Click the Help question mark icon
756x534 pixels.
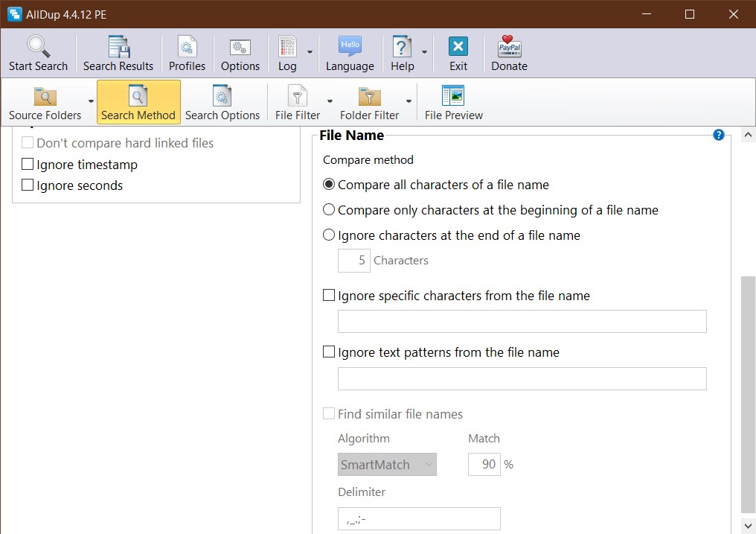[x=402, y=46]
